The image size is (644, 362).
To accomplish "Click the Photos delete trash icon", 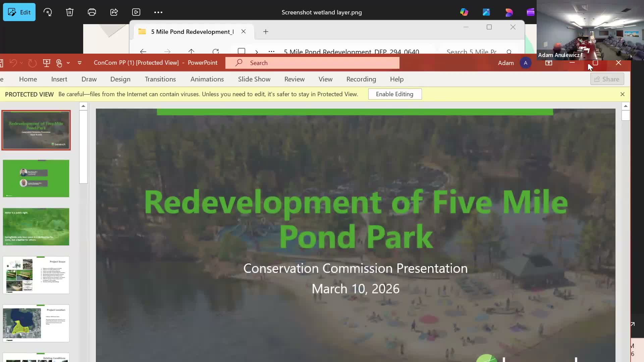I will pyautogui.click(x=69, y=12).
